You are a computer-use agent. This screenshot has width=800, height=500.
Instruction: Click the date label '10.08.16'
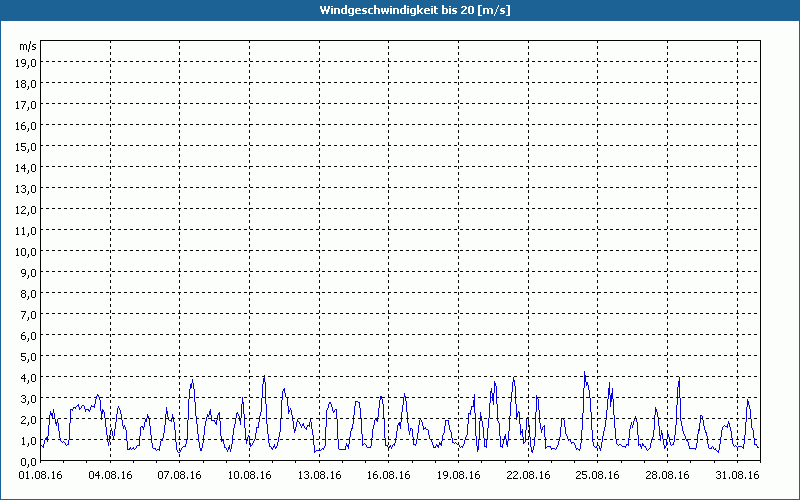[249, 475]
